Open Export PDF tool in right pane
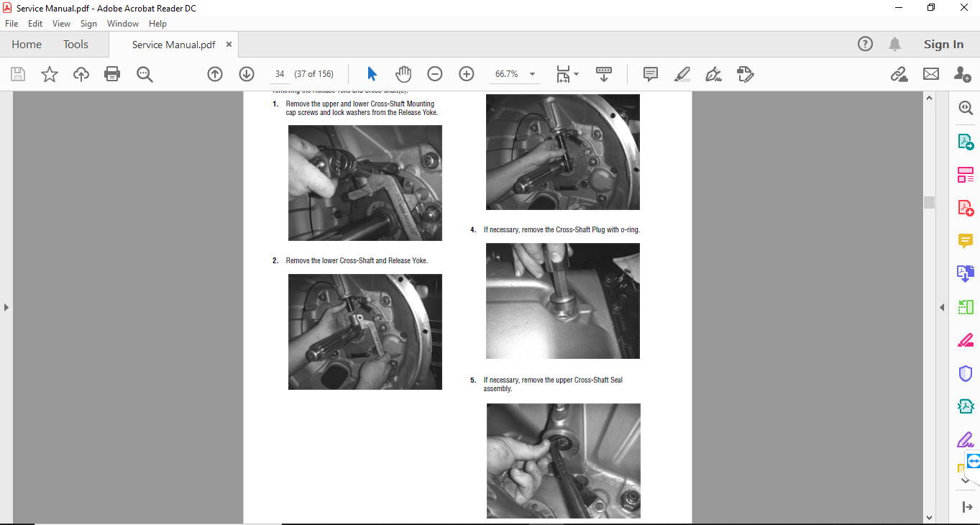Viewport: 980px width, 525px height. [965, 142]
